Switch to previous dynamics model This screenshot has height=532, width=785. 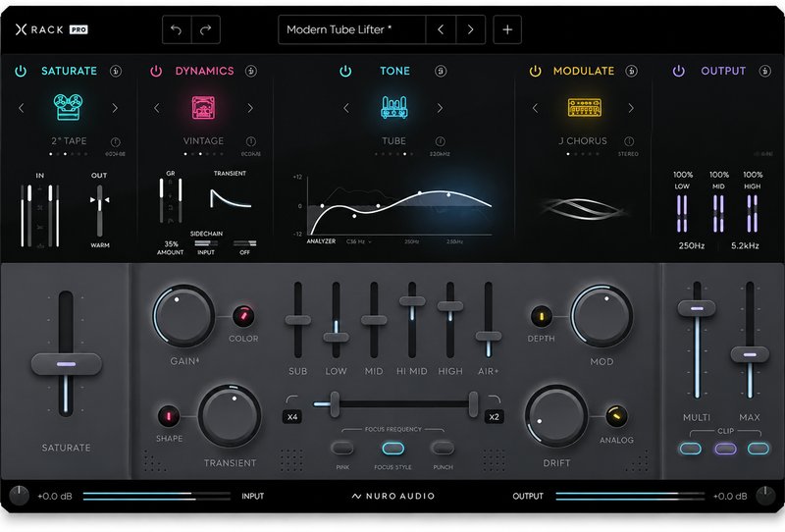157,108
